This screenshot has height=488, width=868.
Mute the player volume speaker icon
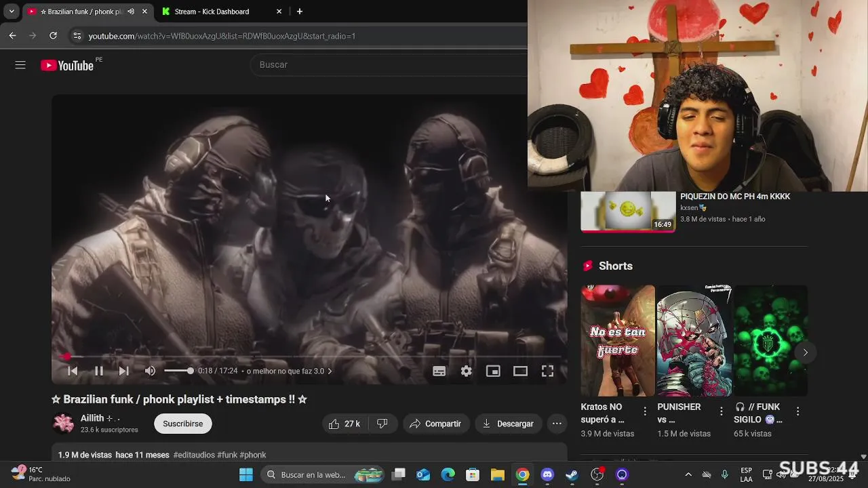tap(150, 371)
